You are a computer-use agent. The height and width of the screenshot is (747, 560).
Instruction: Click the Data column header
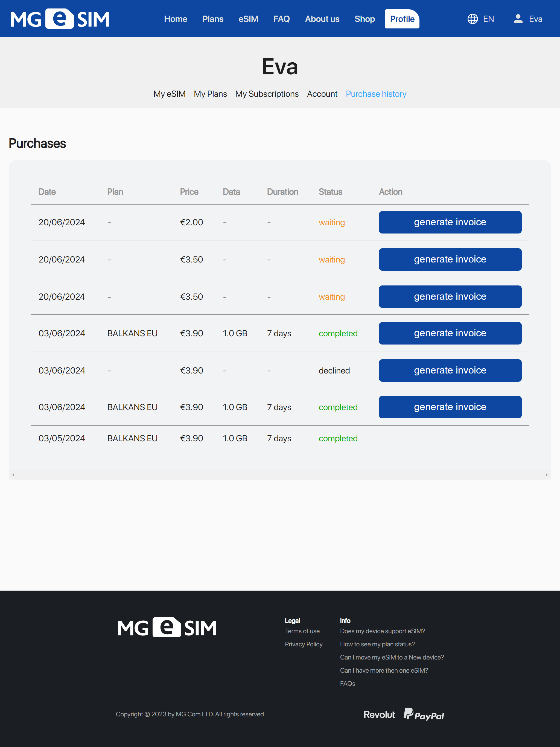click(231, 192)
